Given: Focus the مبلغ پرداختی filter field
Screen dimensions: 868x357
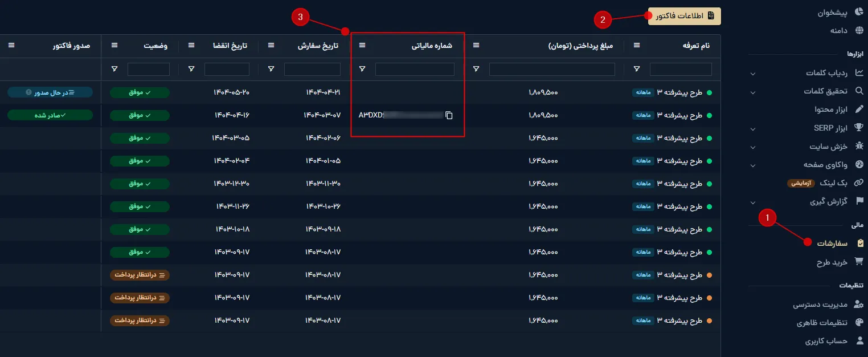Looking at the screenshot, I should 552,69.
